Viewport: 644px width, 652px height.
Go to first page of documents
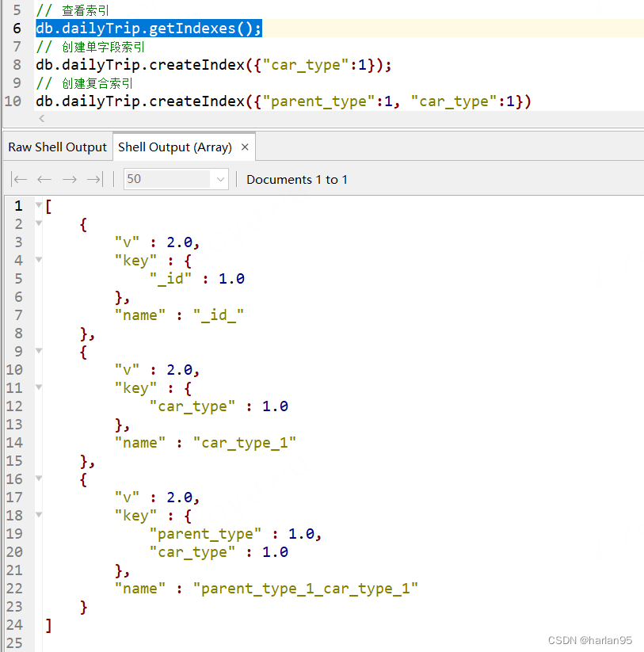point(19,179)
